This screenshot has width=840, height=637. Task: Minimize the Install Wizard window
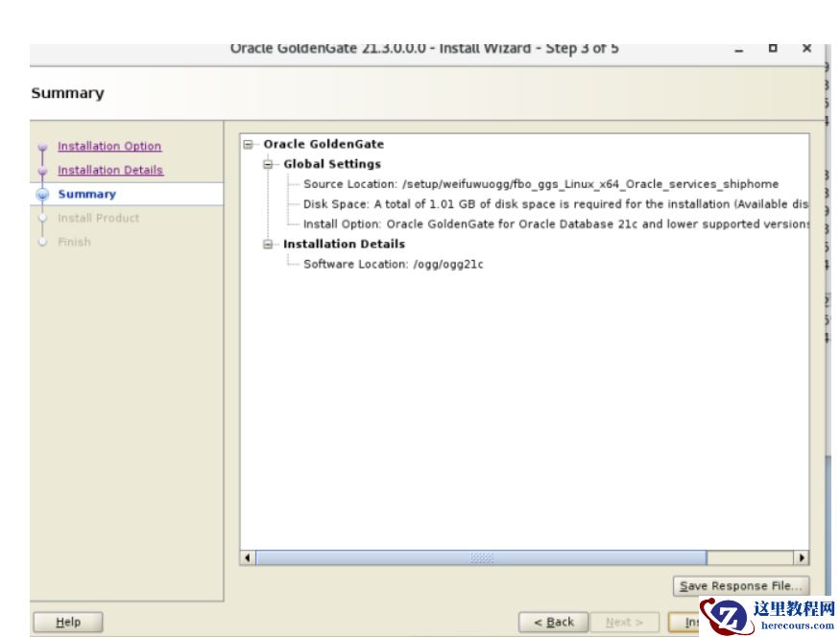pyautogui.click(x=739, y=49)
